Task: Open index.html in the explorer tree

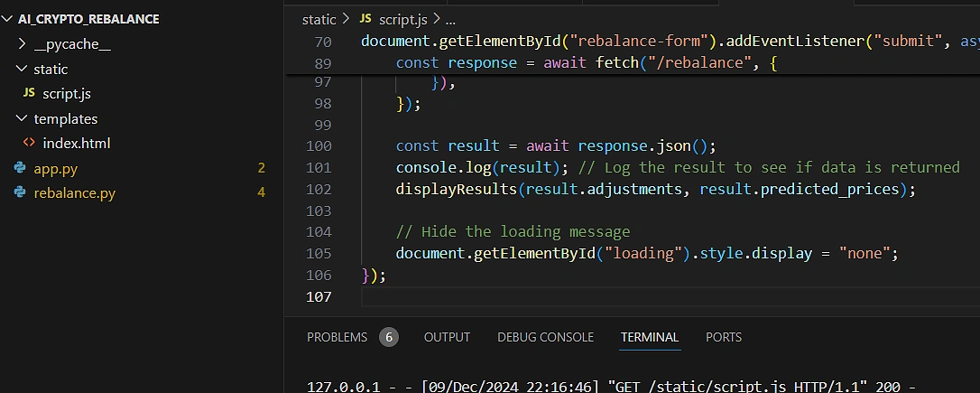Action: click(x=76, y=144)
